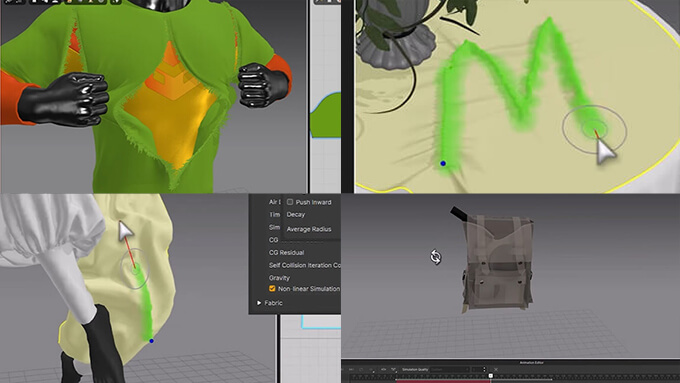Image resolution: width=680 pixels, height=383 pixels.
Task: Click the loop icon in the Animation Editor
Action: pyautogui.click(x=361, y=370)
